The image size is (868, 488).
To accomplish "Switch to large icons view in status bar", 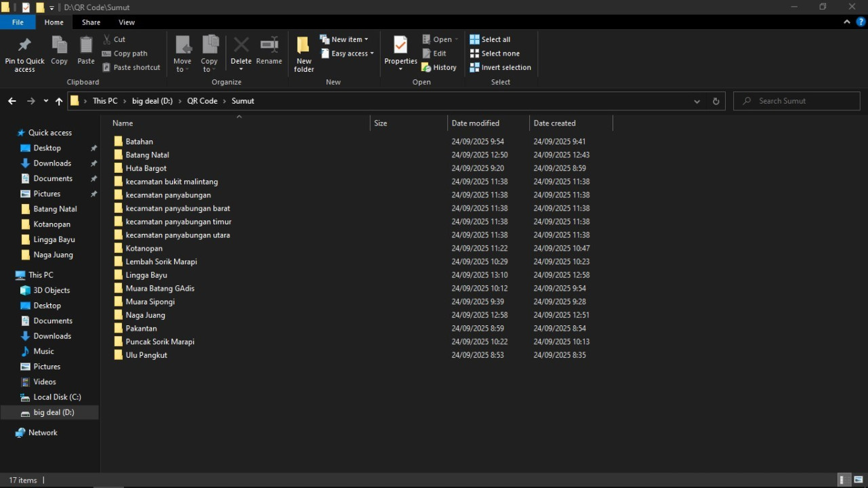I will pyautogui.click(x=859, y=480).
